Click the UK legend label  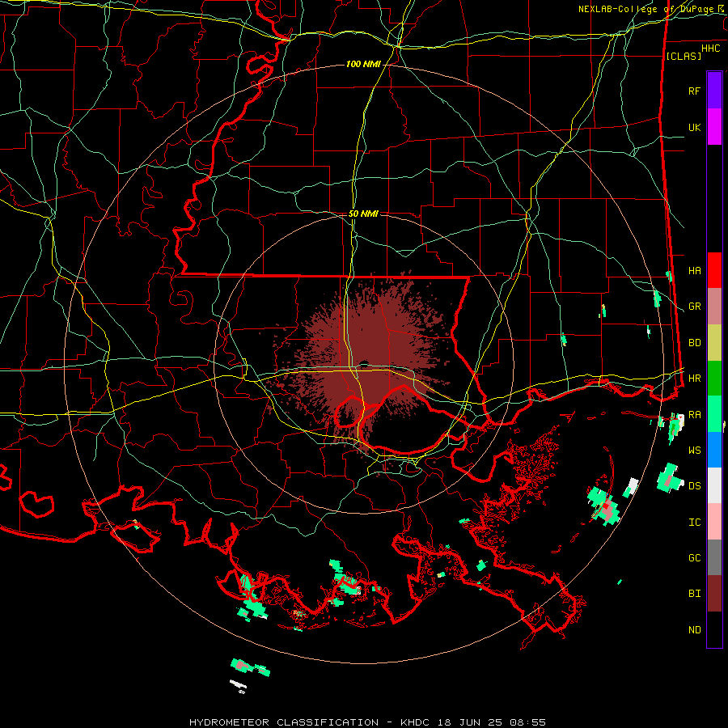coord(694,127)
